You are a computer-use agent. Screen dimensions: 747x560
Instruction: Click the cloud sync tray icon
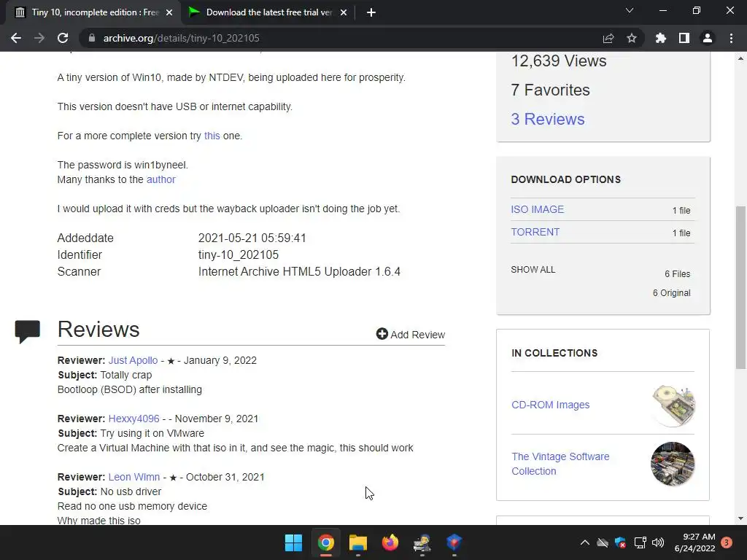603,542
